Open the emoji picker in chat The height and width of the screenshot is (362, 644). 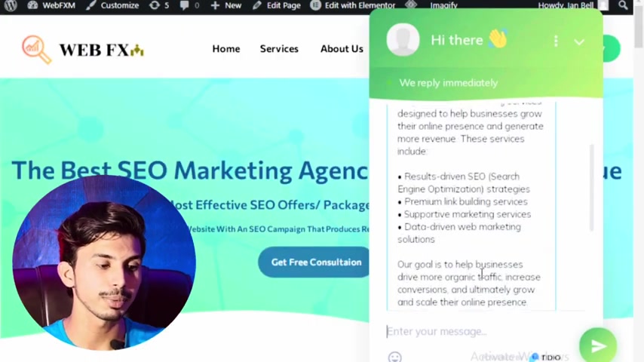point(394,357)
